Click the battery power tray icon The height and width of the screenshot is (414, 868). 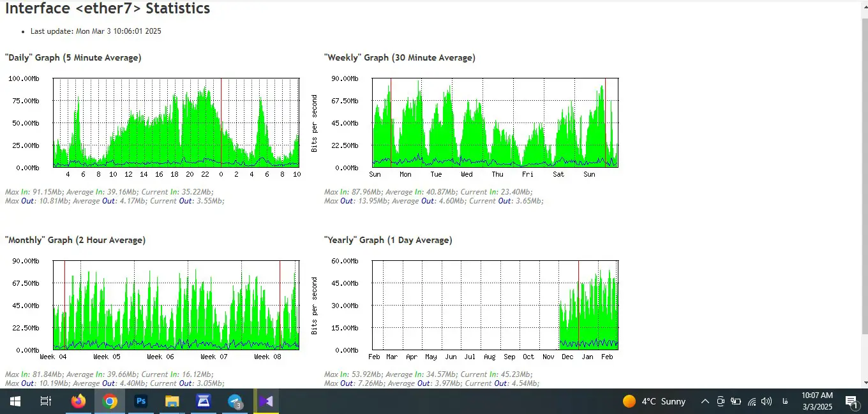(x=736, y=401)
